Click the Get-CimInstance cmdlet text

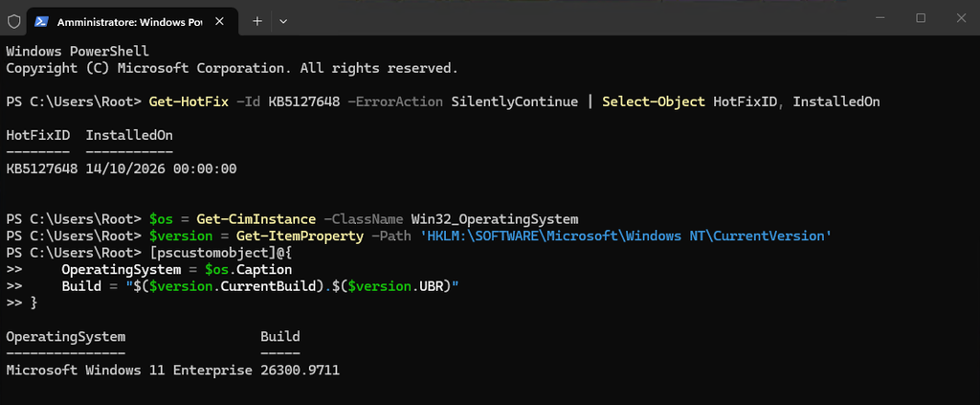[x=256, y=219]
